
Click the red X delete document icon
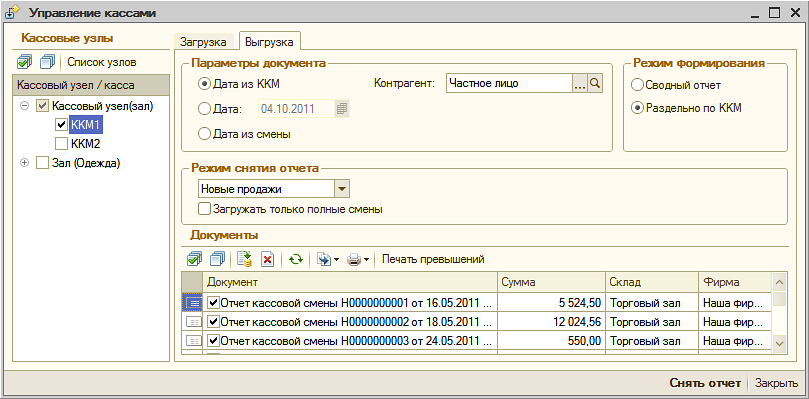[267, 259]
